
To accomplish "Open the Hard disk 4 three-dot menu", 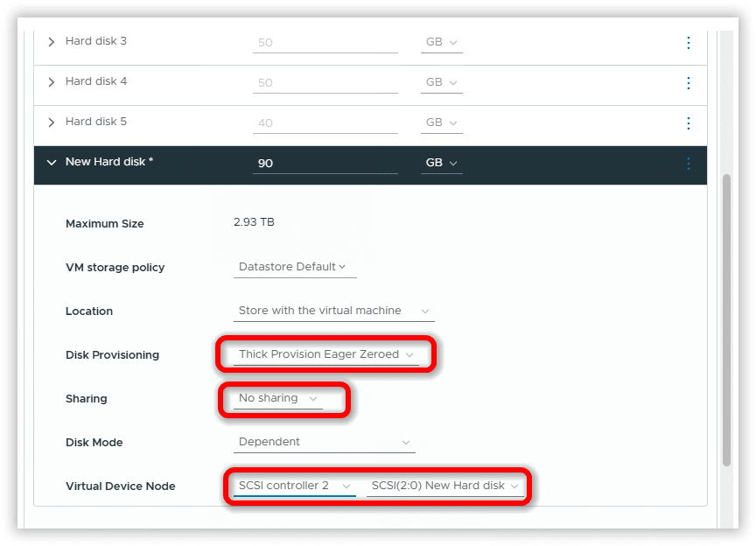I will pyautogui.click(x=689, y=83).
